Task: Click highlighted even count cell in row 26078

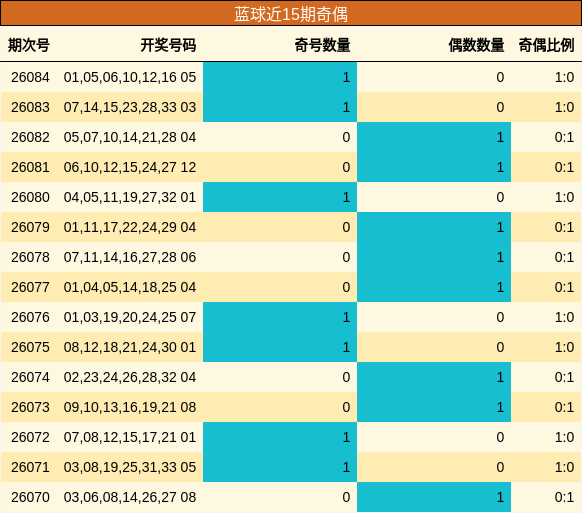Action: tap(434, 257)
